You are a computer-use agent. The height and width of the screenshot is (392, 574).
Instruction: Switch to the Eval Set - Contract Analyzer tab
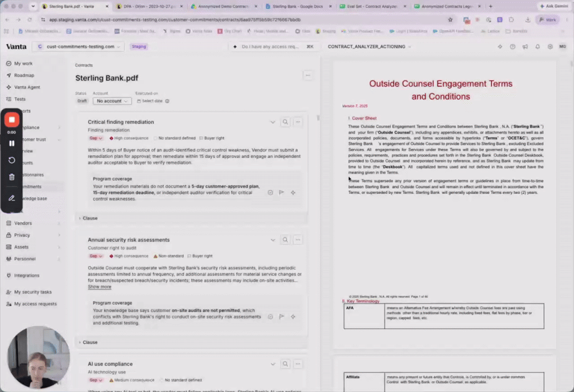pos(372,6)
